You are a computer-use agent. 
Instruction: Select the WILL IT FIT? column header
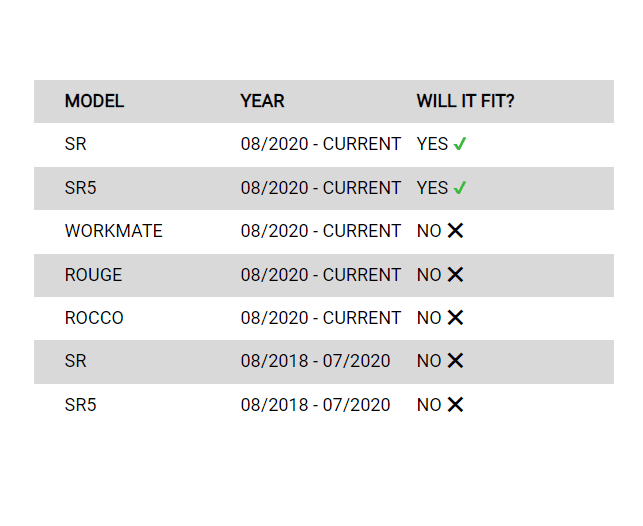pos(465,101)
